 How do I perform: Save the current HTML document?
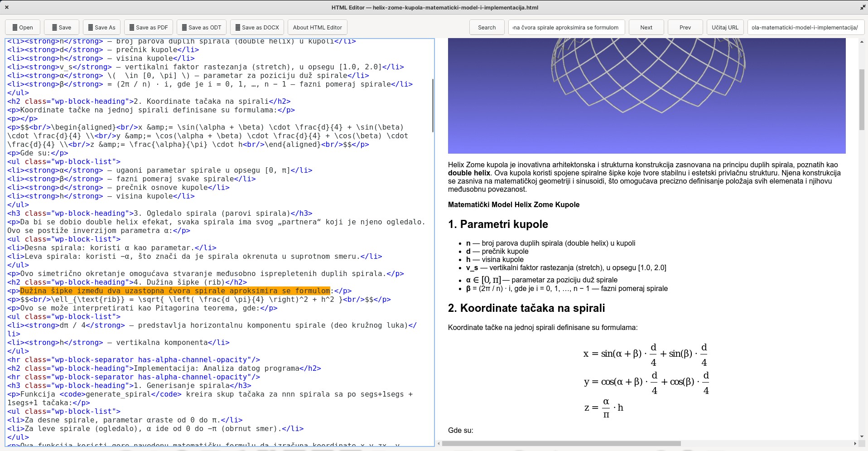(x=62, y=28)
